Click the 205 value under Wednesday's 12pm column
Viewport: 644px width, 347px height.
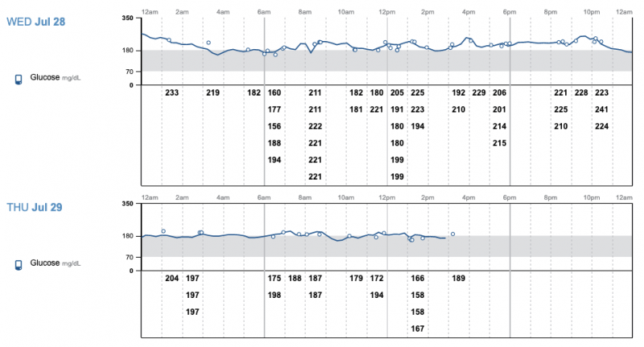[x=397, y=93]
